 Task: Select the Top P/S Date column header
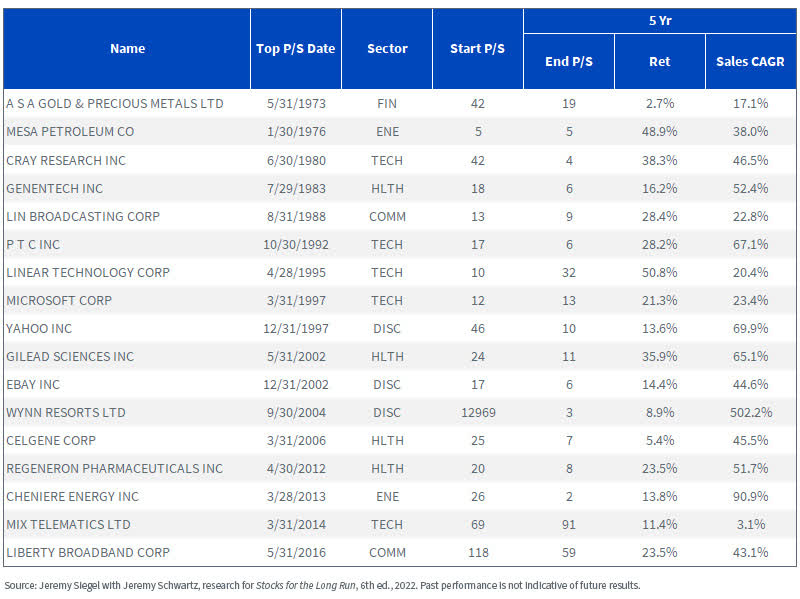tap(296, 48)
